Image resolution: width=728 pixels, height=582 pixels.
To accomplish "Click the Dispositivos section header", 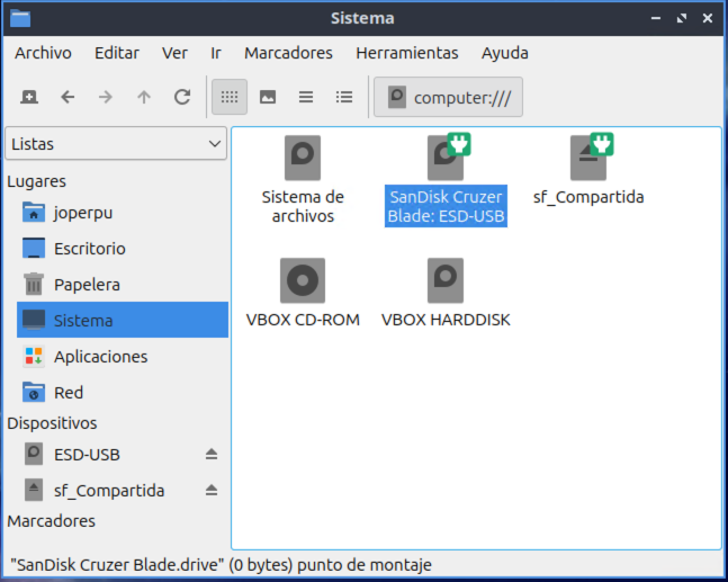I will (52, 423).
